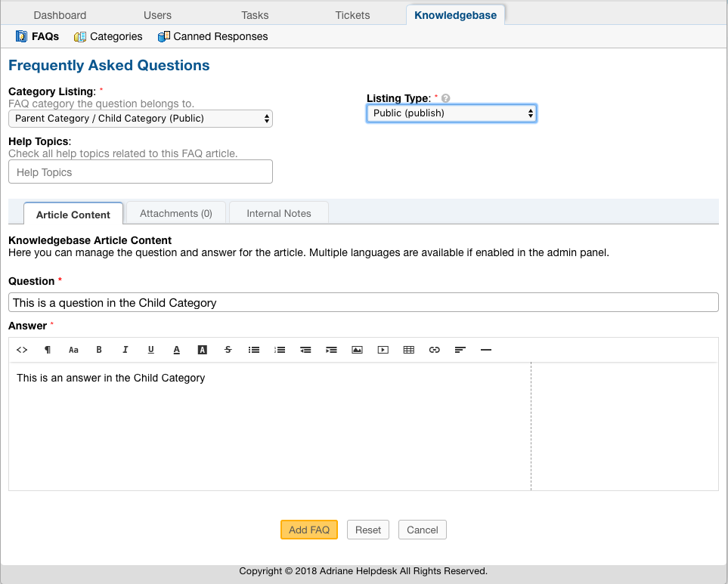Apply bold formatting in Answer editor
The image size is (728, 584).
pos(99,350)
